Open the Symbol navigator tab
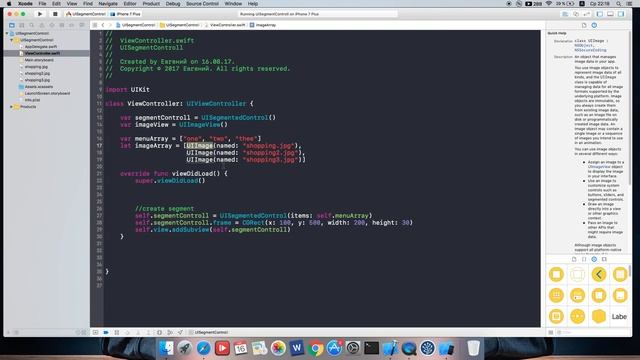This screenshot has width=640, height=360. [22, 25]
